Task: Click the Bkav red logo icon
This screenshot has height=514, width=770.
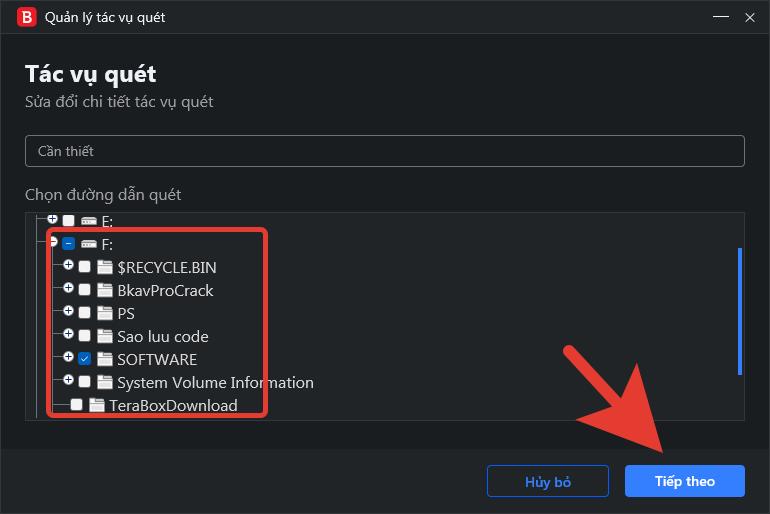Action: (27, 17)
